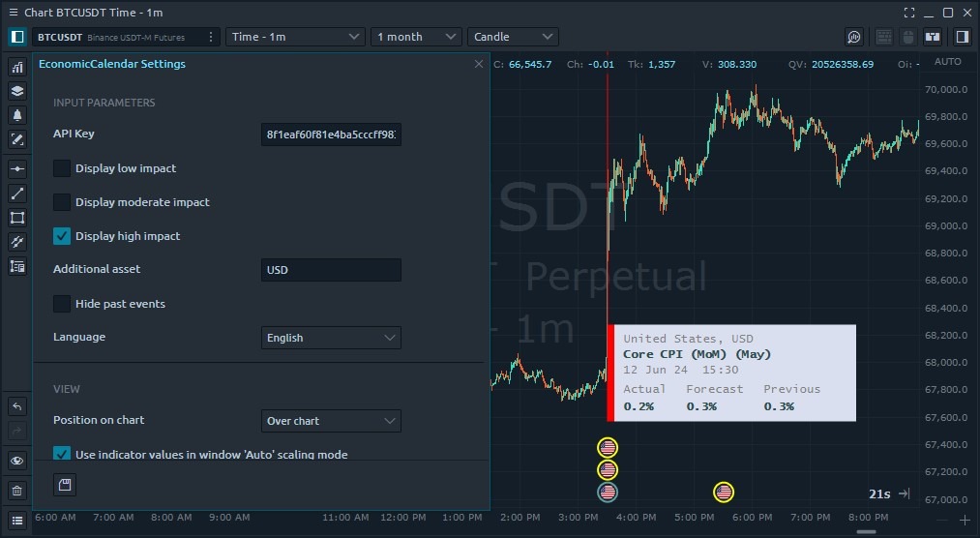This screenshot has height=538, width=980.
Task: Click the Additional asset USD field
Action: 331,270
